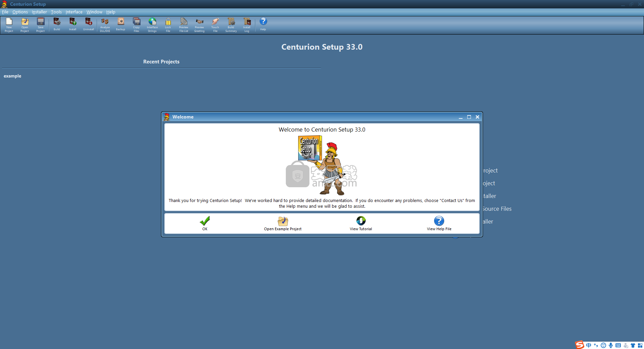Click the View Help File button
The height and width of the screenshot is (349, 644).
[439, 223]
